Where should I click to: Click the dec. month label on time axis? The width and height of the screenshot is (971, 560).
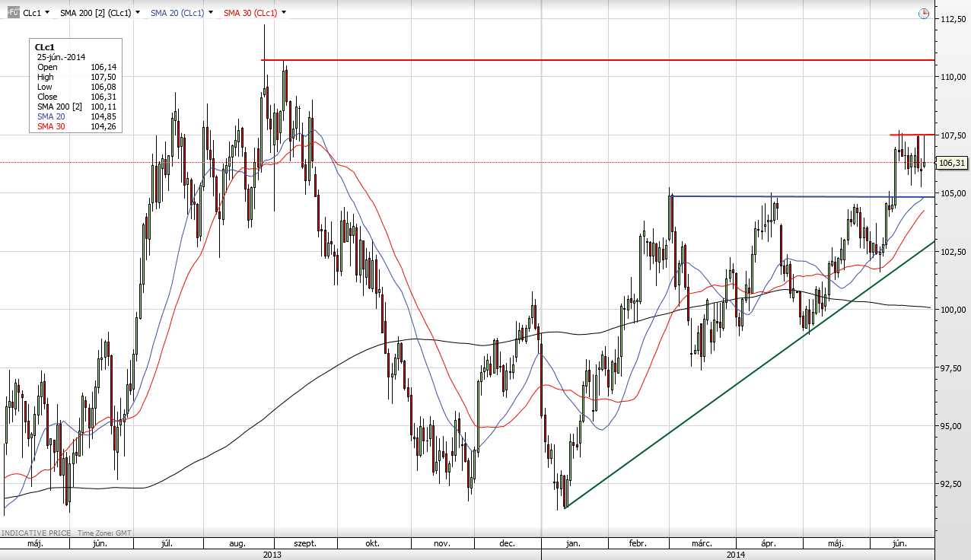pos(508,544)
